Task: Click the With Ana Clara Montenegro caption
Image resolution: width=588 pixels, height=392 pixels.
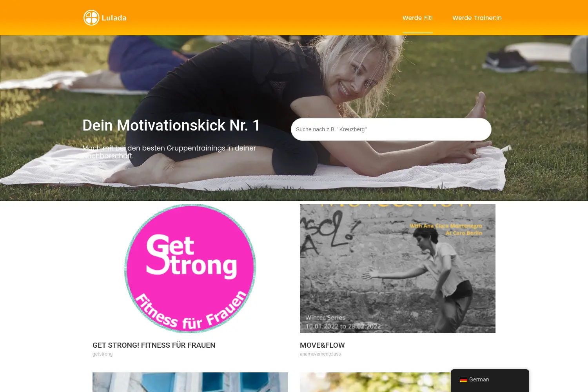Action: 446,229
